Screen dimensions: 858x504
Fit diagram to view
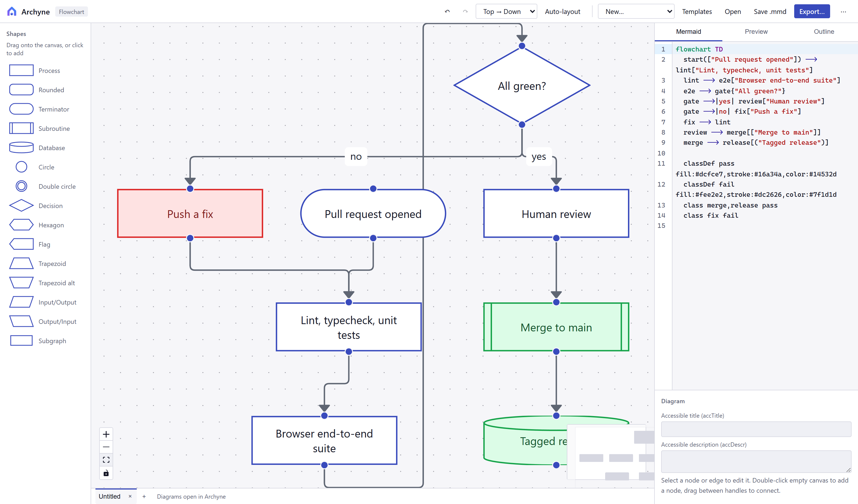click(x=106, y=460)
